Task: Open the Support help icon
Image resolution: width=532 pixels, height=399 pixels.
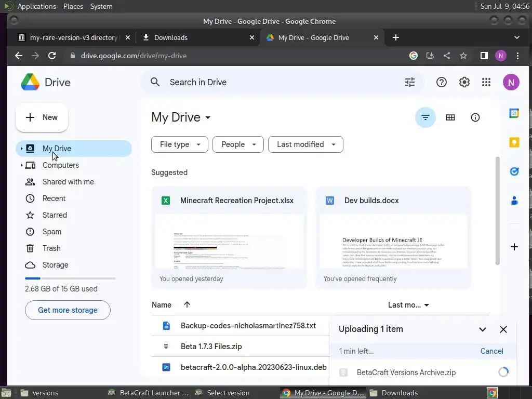Action: pyautogui.click(x=442, y=82)
